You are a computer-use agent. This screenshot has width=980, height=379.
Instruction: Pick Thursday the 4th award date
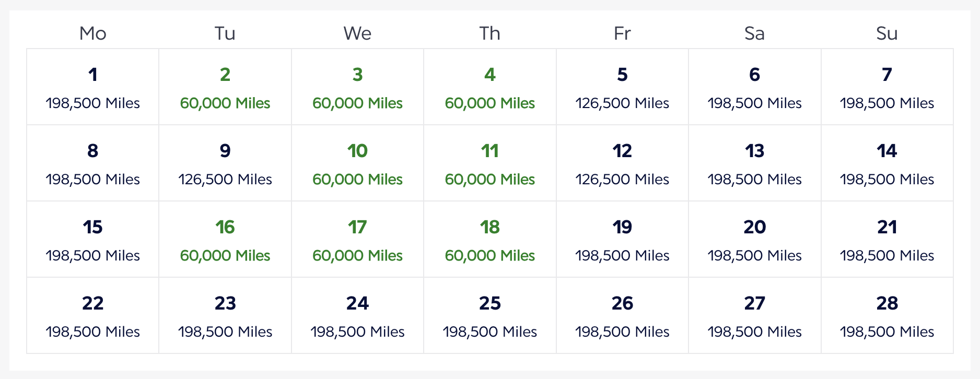click(x=490, y=87)
